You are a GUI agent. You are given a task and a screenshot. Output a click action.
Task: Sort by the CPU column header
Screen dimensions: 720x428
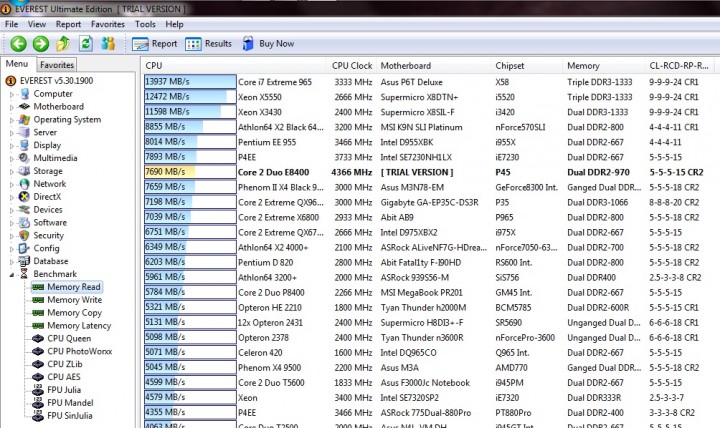pyautogui.click(x=234, y=66)
